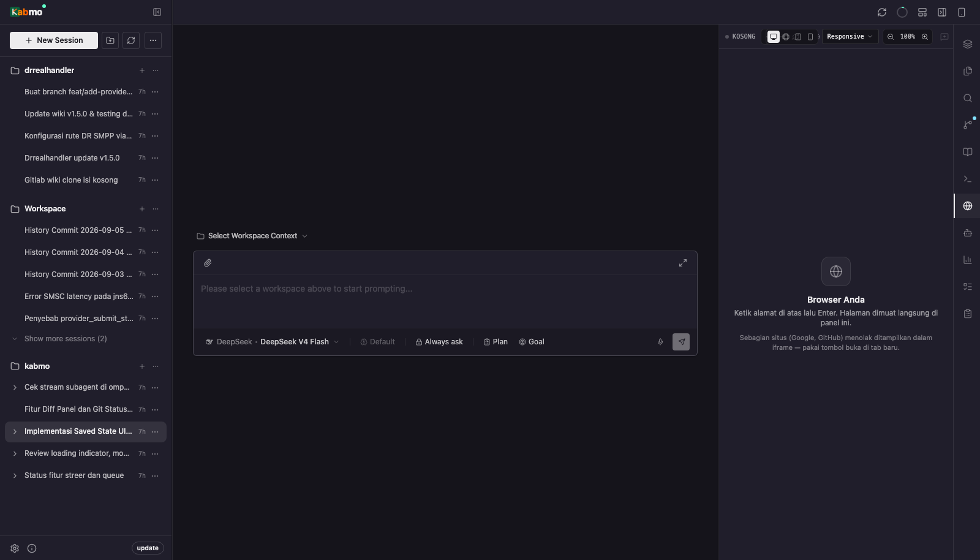980x560 pixels.
Task: Open the clipboard icon in right rail
Action: pos(968,314)
